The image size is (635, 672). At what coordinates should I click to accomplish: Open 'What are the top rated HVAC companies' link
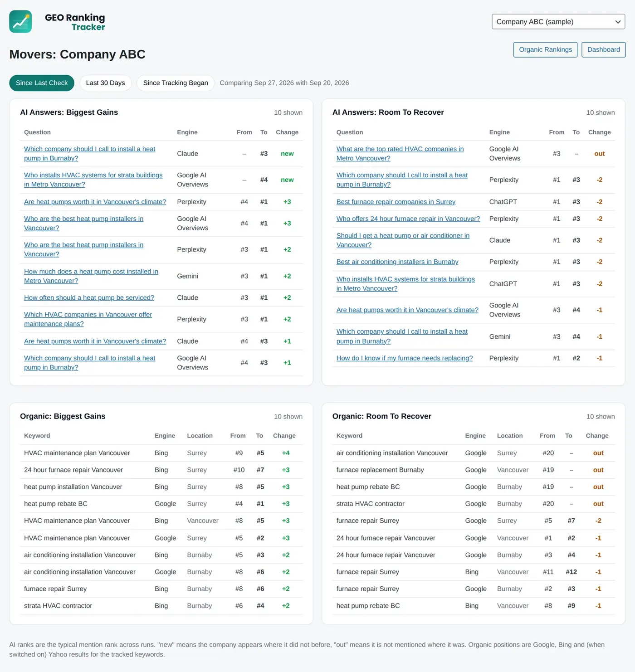[x=400, y=154]
